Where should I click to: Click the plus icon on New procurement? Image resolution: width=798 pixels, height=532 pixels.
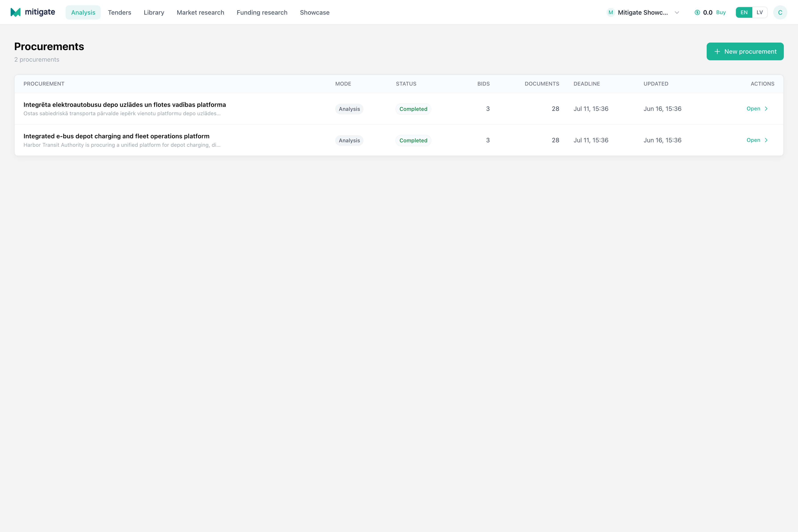[717, 52]
